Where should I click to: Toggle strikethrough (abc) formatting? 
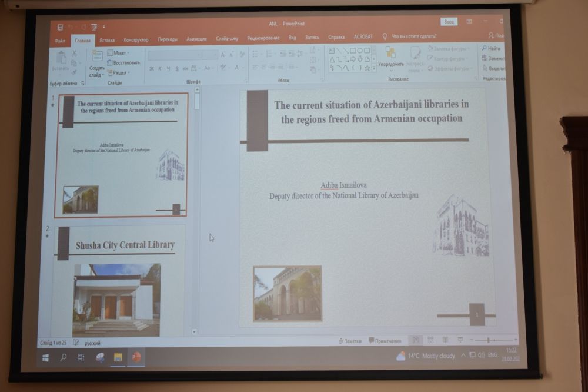pyautogui.click(x=185, y=69)
